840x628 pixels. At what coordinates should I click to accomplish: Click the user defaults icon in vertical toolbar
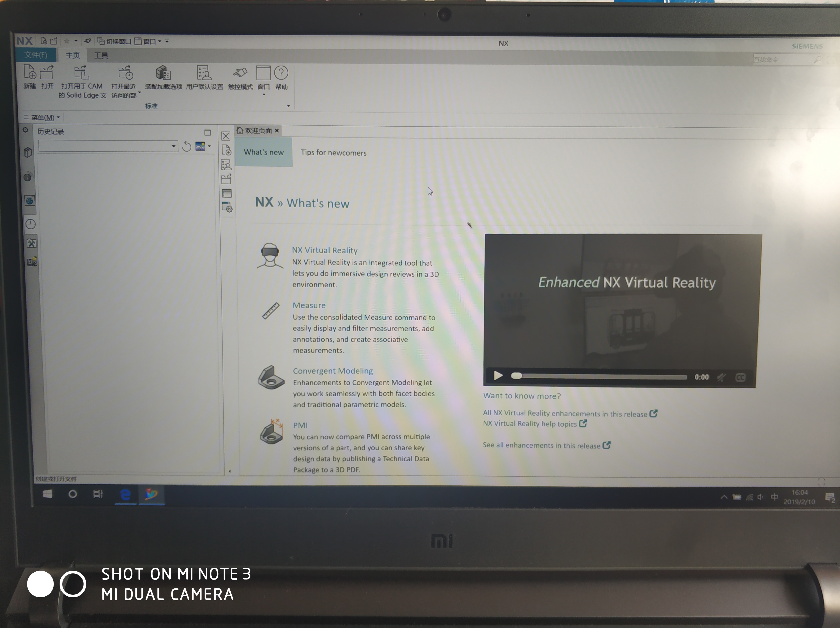pos(226,165)
